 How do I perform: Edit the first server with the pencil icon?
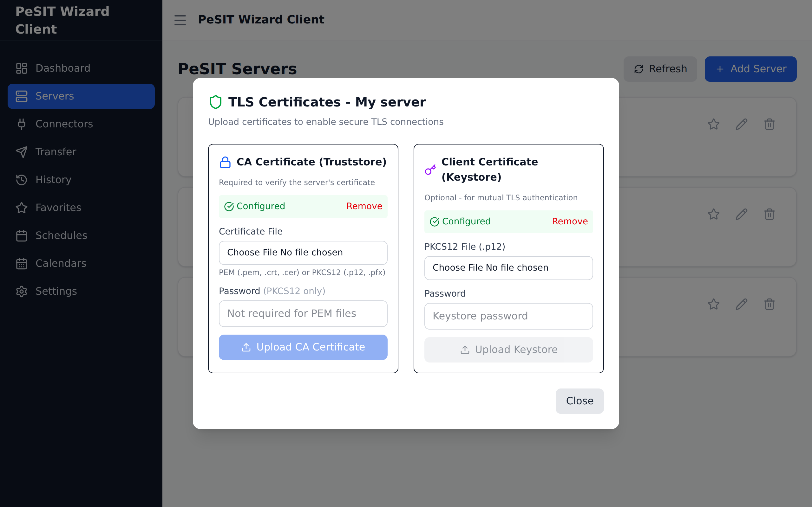[742, 124]
